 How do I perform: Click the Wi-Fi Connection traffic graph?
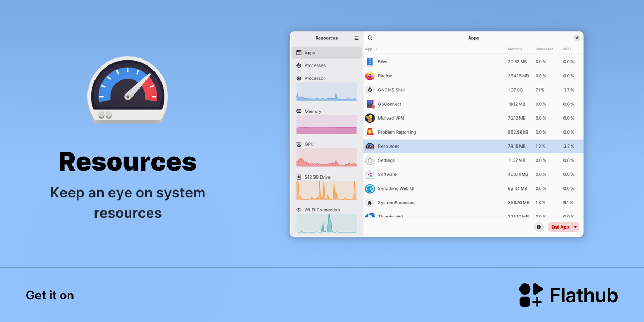click(x=326, y=223)
